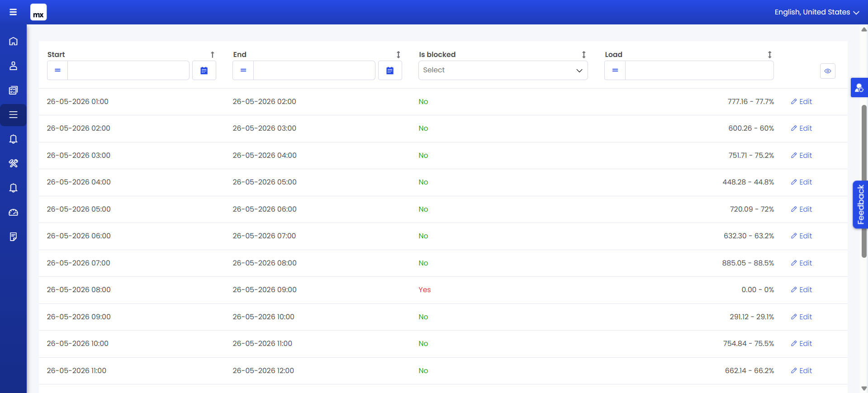Sort by Start column arrow

click(x=213, y=55)
